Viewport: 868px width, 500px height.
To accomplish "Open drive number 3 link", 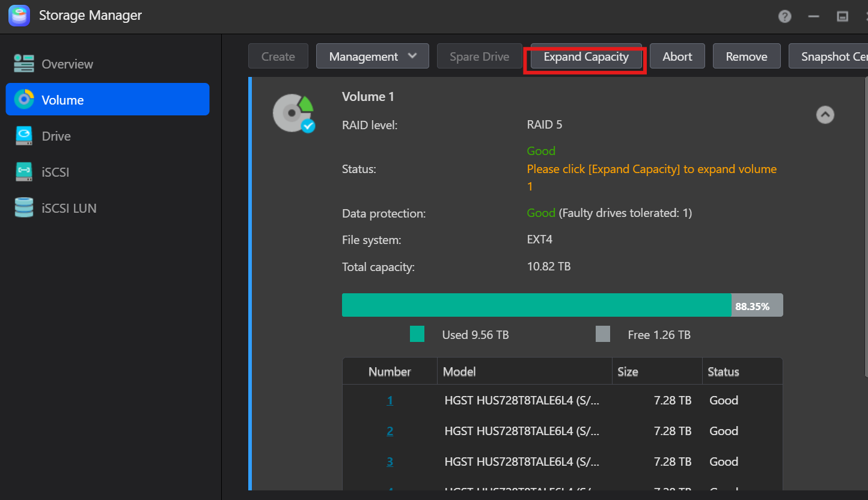I will pos(390,462).
